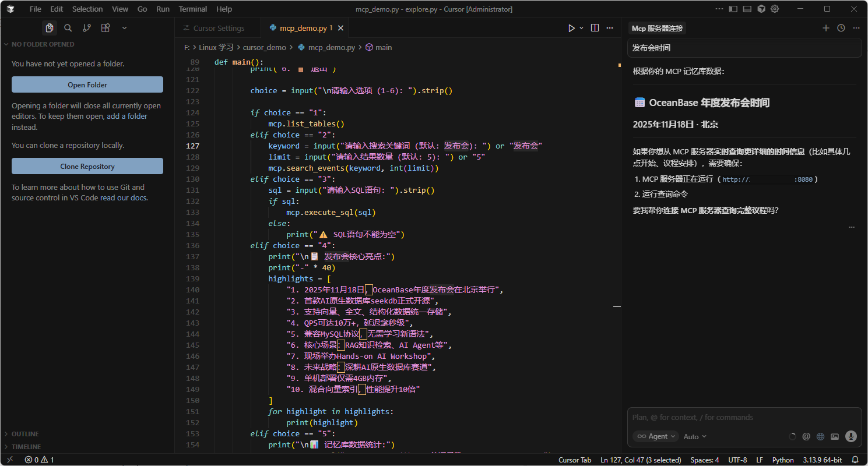Click the Open Folder button
868x466 pixels.
87,84
